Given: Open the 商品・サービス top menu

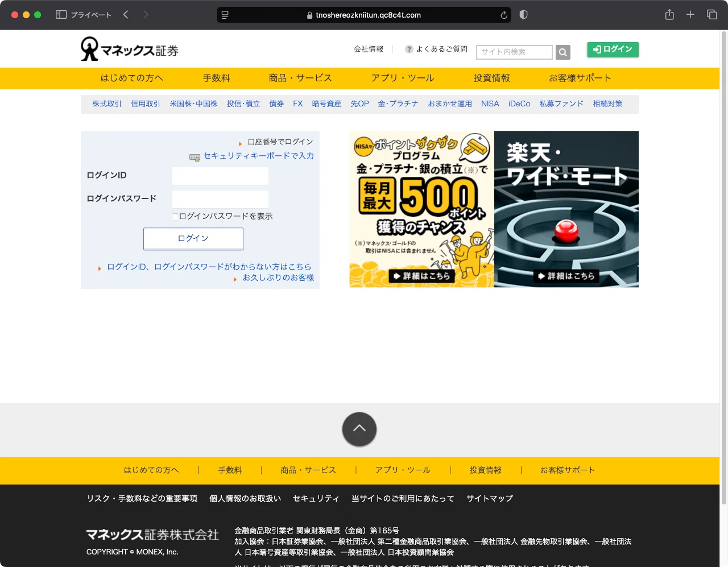Looking at the screenshot, I should (x=300, y=78).
